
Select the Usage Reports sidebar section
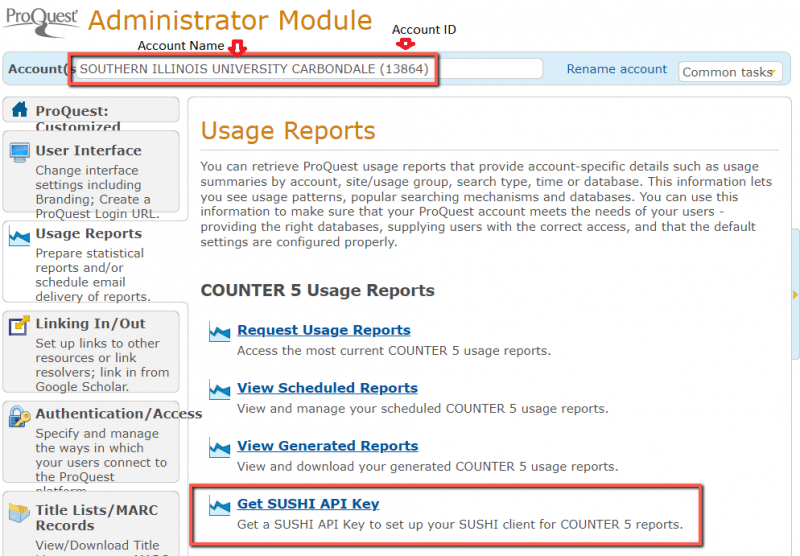coord(95,262)
